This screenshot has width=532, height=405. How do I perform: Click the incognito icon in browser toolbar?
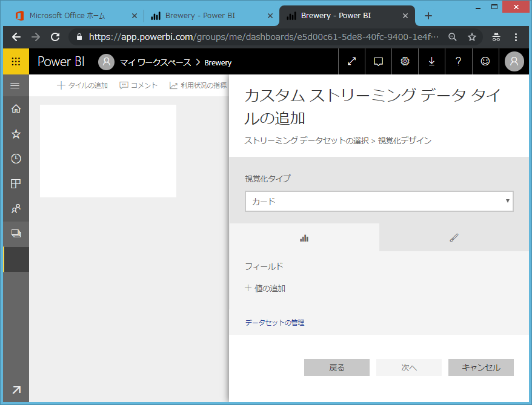(x=496, y=37)
